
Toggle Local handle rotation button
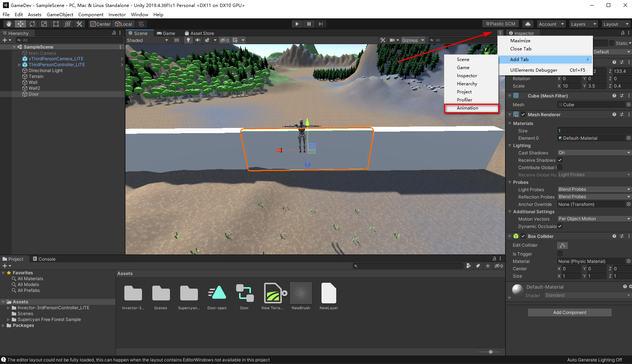[124, 24]
